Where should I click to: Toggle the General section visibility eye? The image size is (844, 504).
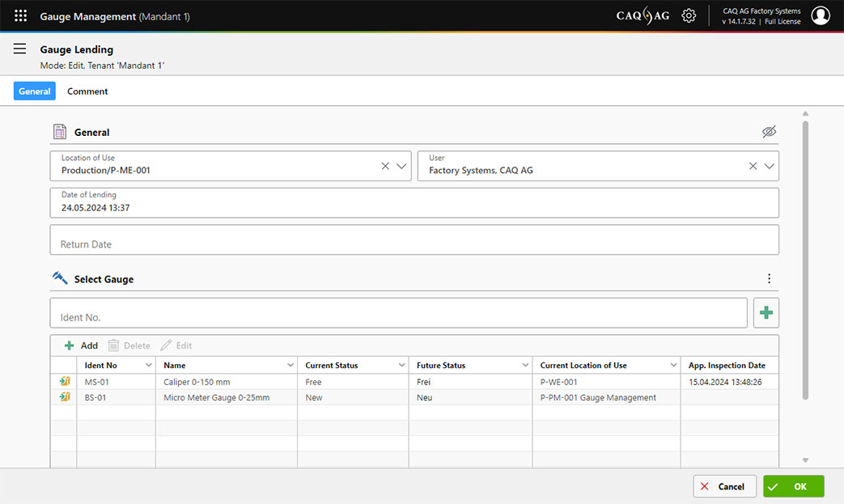(x=769, y=132)
